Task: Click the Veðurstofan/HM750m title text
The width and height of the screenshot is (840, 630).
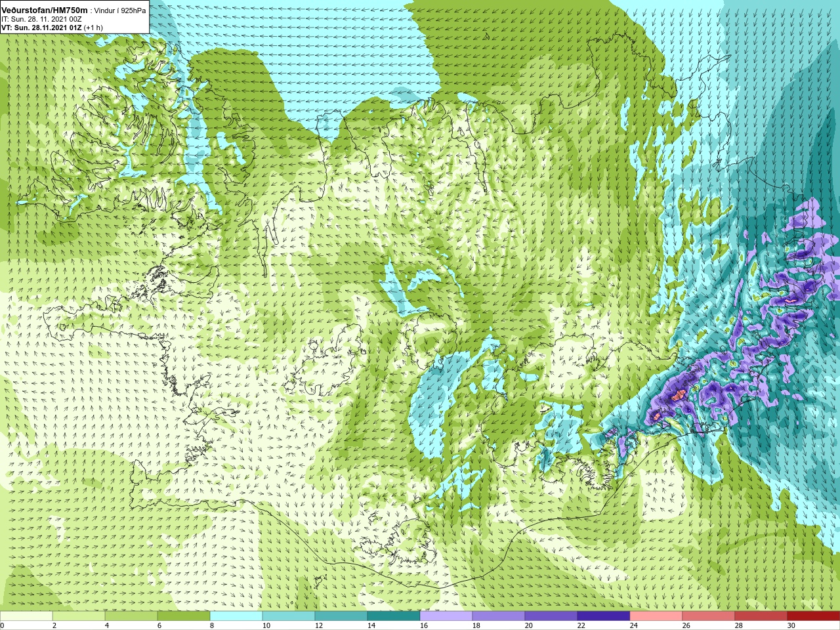Action: pos(44,10)
